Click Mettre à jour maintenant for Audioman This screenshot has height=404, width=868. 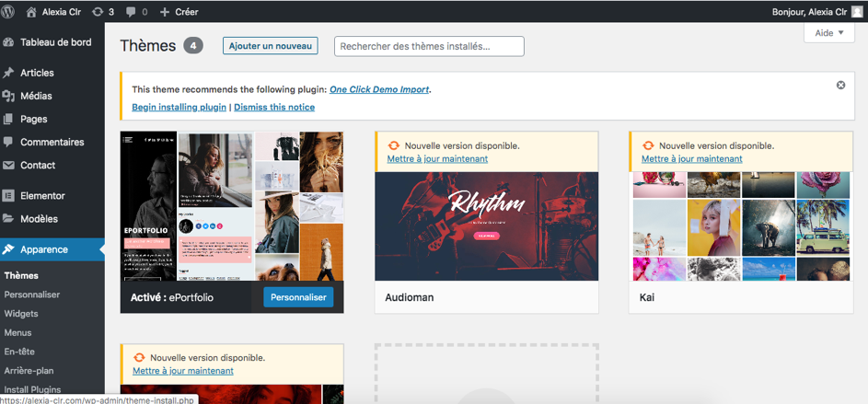tap(437, 159)
